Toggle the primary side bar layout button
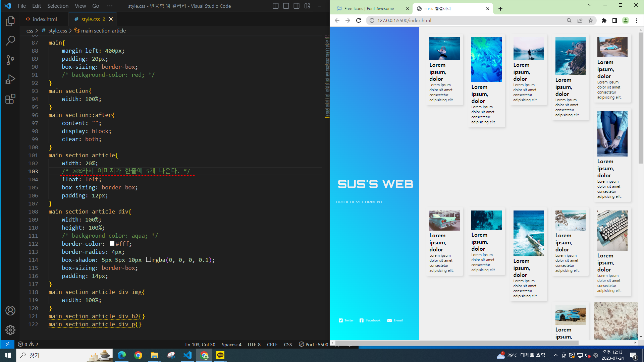The height and width of the screenshot is (362, 644). [275, 6]
